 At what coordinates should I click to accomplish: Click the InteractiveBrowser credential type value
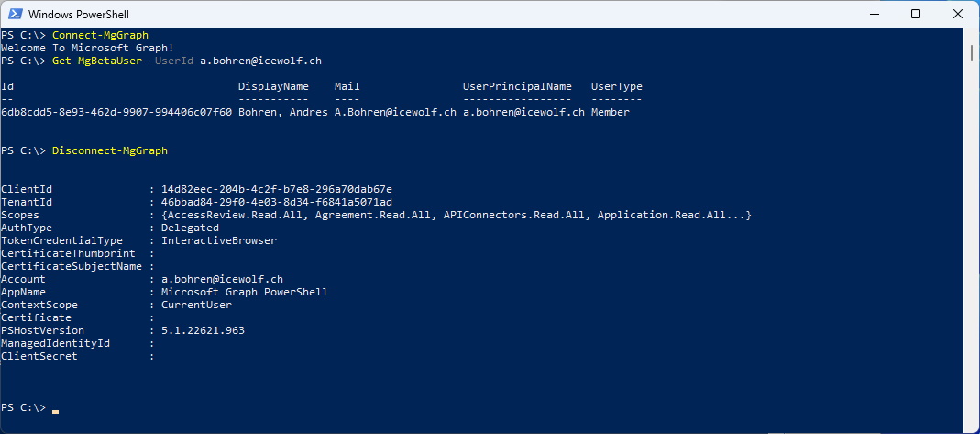pyautogui.click(x=219, y=240)
